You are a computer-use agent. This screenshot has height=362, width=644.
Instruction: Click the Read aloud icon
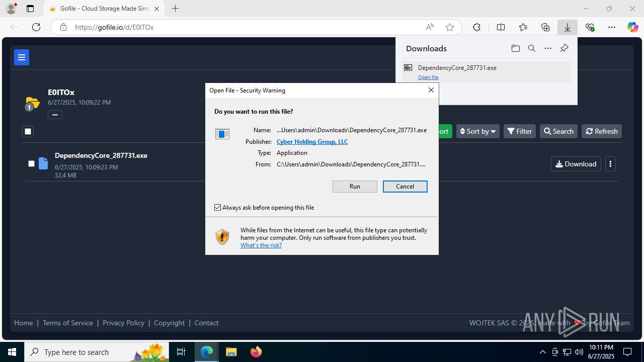[430, 27]
